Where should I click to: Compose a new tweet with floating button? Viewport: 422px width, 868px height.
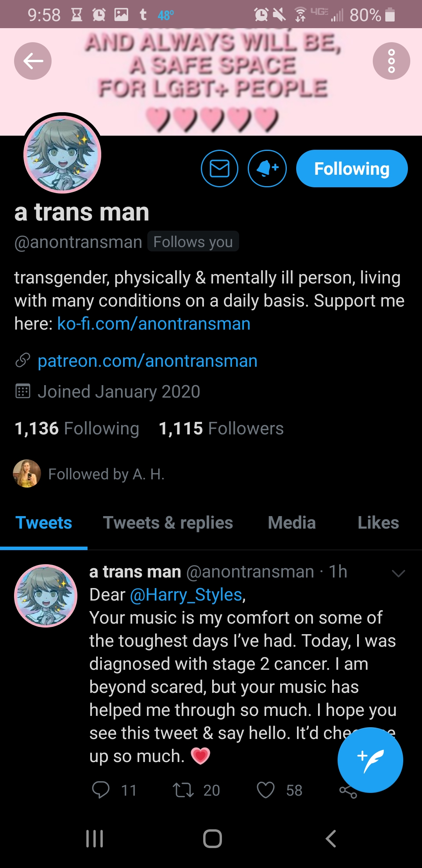pyautogui.click(x=370, y=760)
